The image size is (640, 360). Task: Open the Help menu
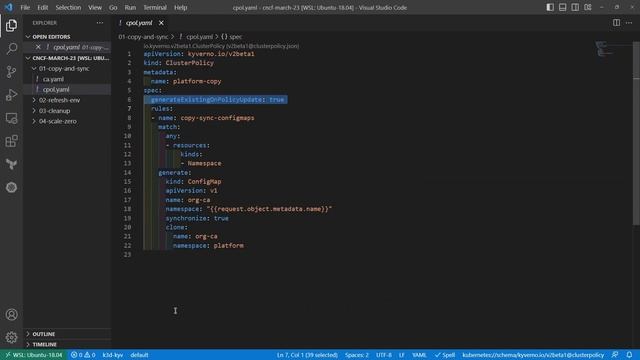pyautogui.click(x=180, y=7)
